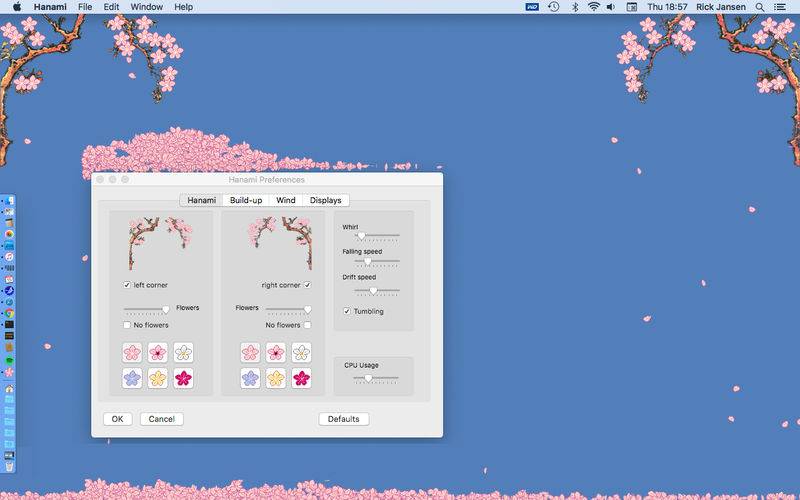Select the blue flower in left panel
This screenshot has height=500, width=800.
coord(132,378)
